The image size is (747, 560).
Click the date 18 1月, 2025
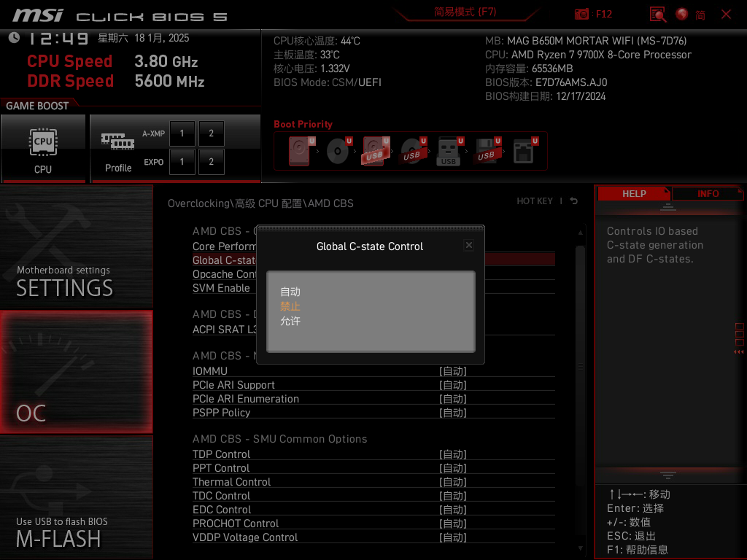tap(161, 38)
